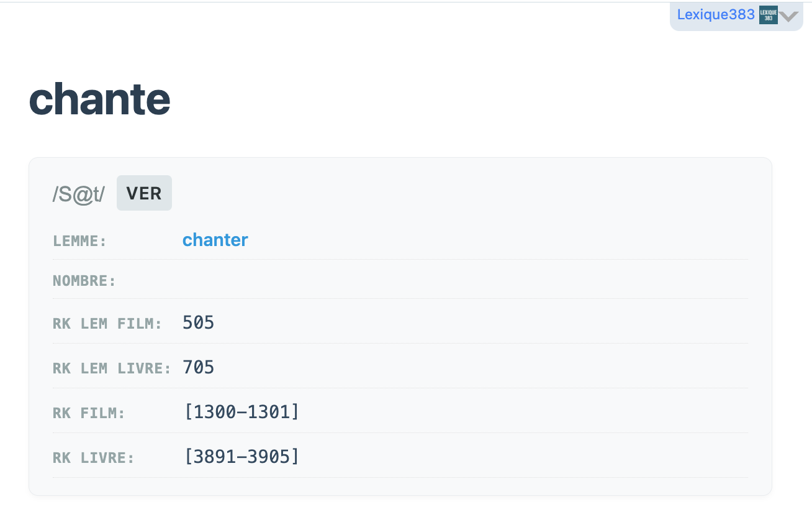Open the Lexique383 text link
812x507 pixels.
[716, 14]
